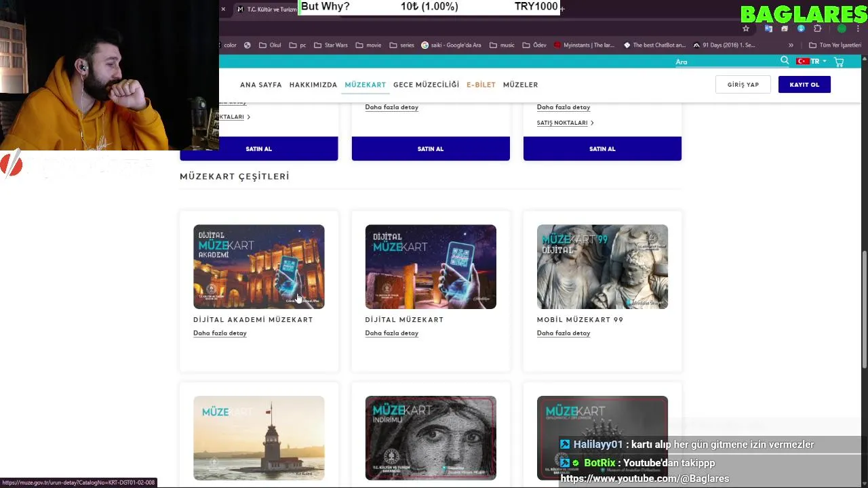The height and width of the screenshot is (488, 868).
Task: Click the DİJİTAL AKADEMİ MÜZEKART title
Action: point(253,320)
